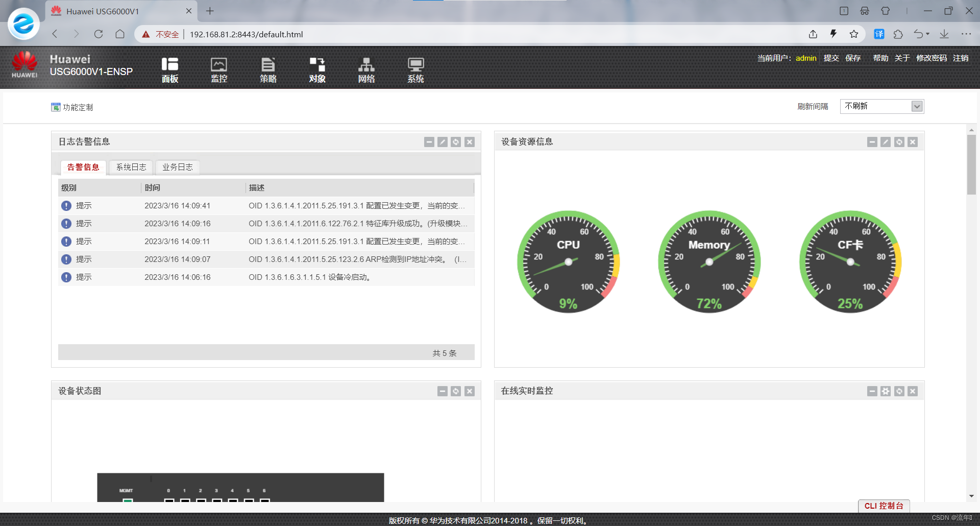
Task: Minimize the 在线实时监控 panel
Action: pos(872,391)
